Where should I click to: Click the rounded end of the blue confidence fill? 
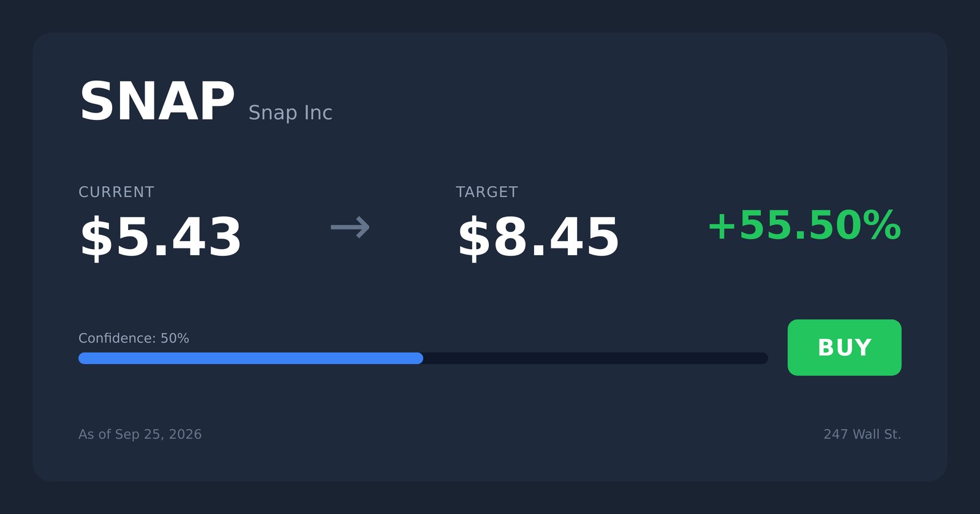[418, 358]
